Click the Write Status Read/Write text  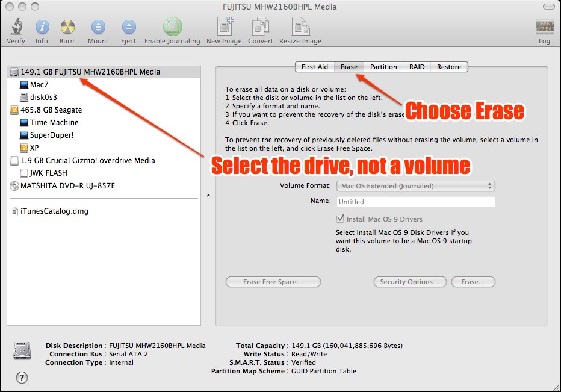309,355
